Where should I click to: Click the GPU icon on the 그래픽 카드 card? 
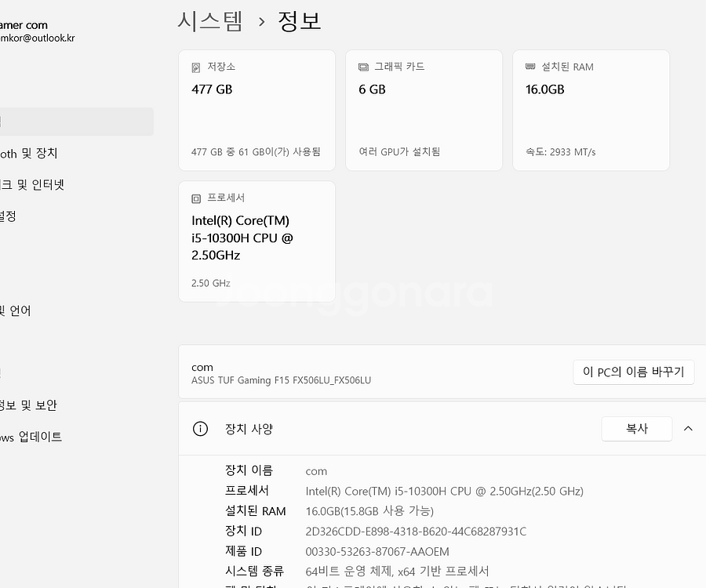362,67
